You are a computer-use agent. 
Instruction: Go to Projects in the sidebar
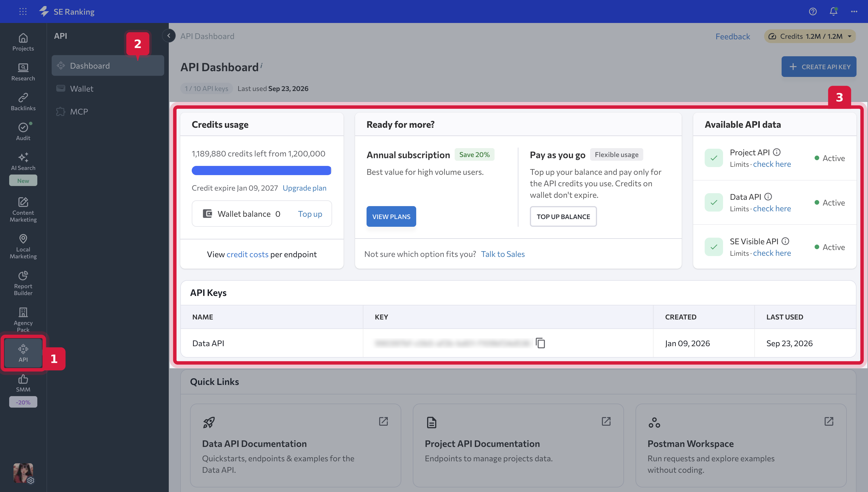pos(23,42)
